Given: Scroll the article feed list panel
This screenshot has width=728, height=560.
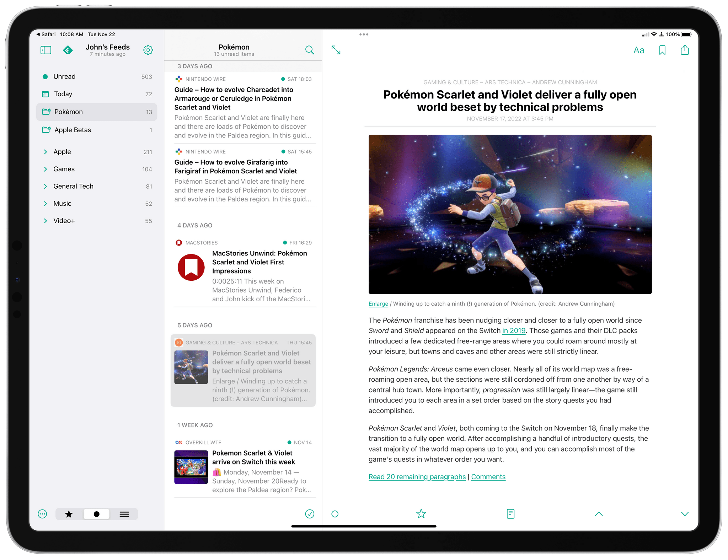Looking at the screenshot, I should coord(244,294).
